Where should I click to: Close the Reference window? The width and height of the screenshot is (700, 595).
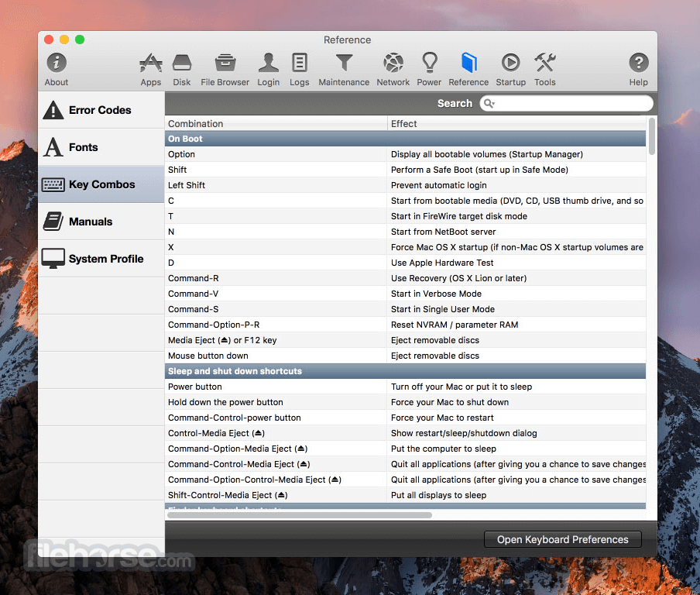(x=49, y=40)
